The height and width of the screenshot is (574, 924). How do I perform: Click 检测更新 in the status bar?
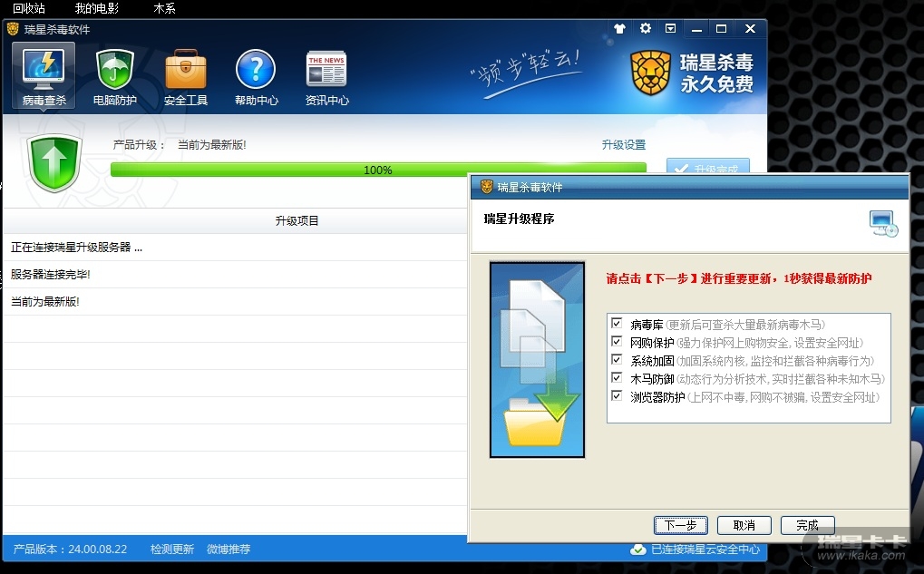172,550
